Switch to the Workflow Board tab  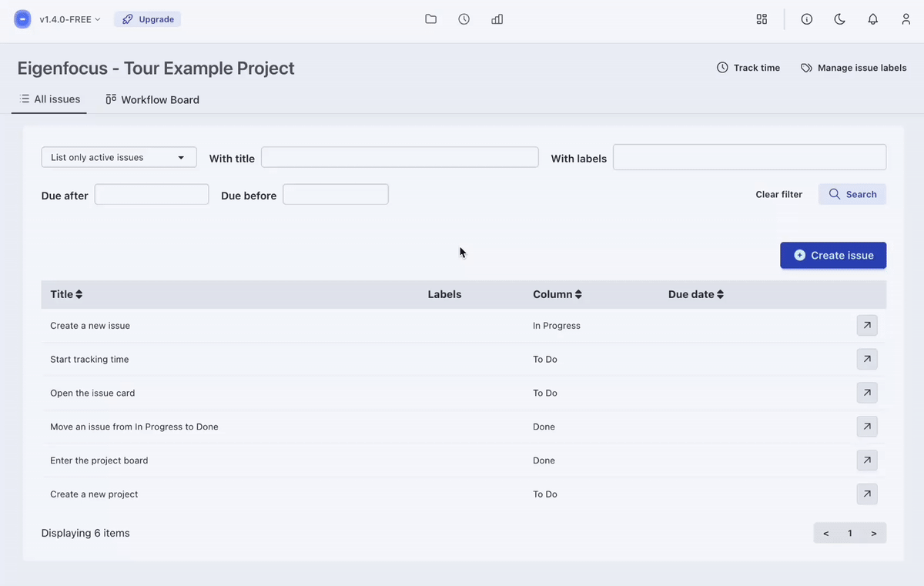pos(152,99)
